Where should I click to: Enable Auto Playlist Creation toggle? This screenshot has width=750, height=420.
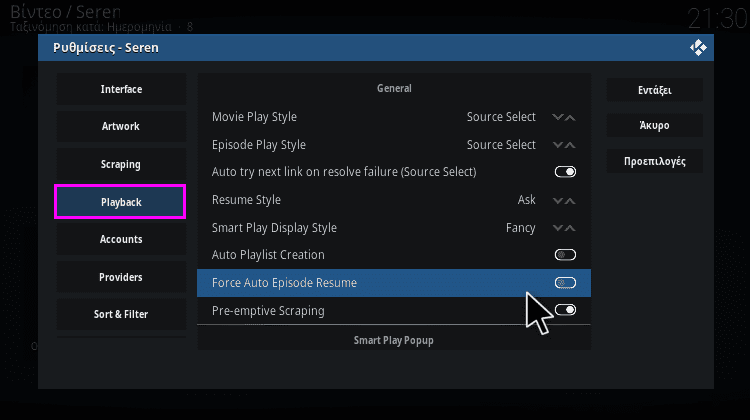coord(565,254)
